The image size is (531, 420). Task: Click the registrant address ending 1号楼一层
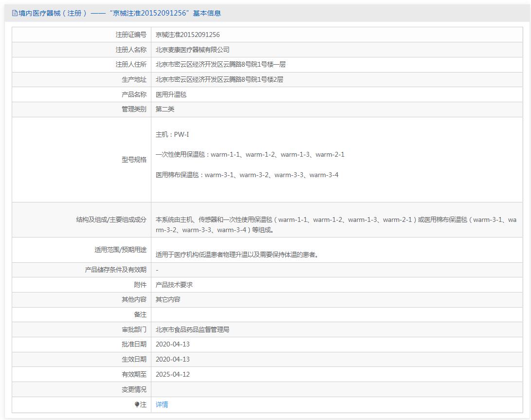(220, 64)
